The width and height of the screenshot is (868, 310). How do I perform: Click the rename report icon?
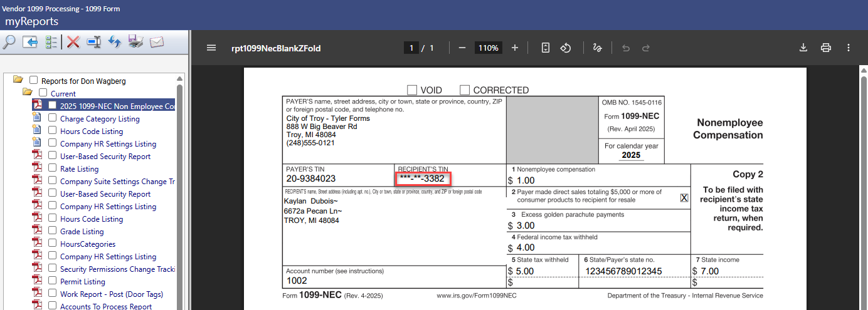[94, 42]
